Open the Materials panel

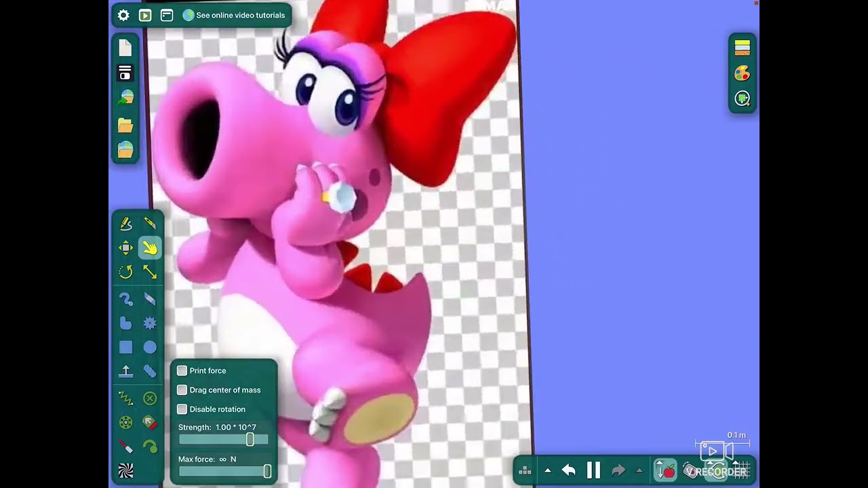[x=743, y=47]
